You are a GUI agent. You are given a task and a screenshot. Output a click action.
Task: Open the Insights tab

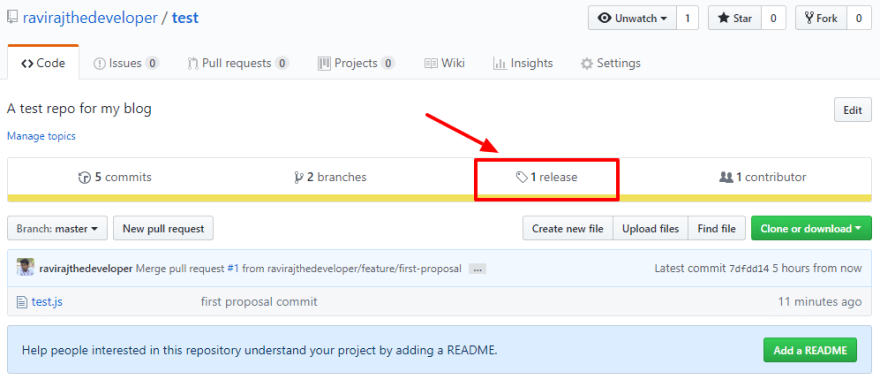coord(523,63)
